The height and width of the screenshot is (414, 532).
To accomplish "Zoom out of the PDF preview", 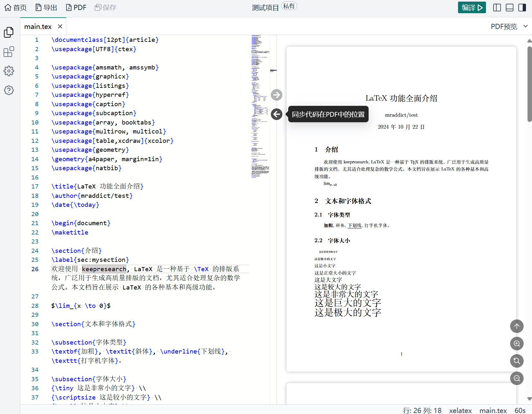I will (x=517, y=378).
